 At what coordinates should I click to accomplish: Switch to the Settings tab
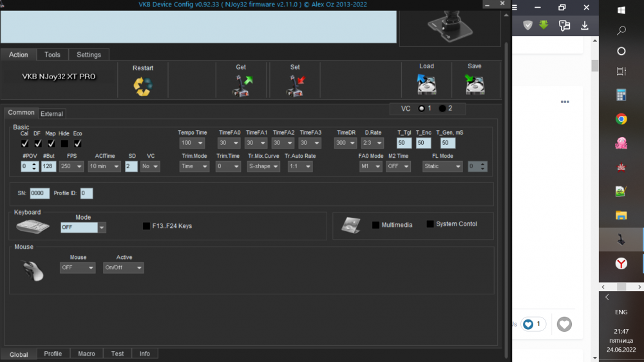coord(89,55)
